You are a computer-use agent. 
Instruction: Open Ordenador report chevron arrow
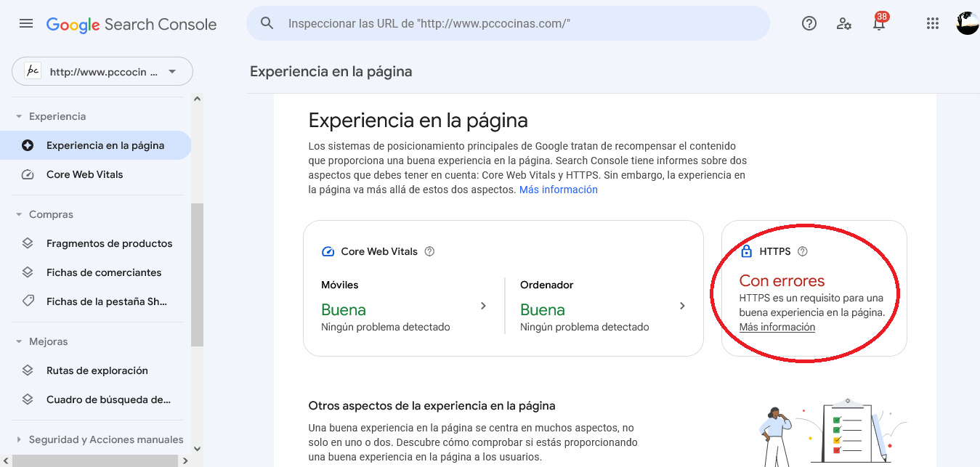click(x=682, y=306)
